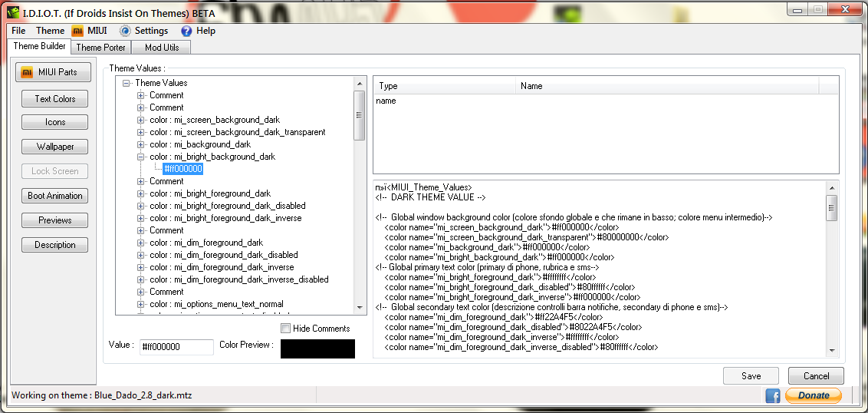Expand mi_bright_foreground_dark_inverse node
Viewport: 868px width, 413px height.
click(140, 218)
